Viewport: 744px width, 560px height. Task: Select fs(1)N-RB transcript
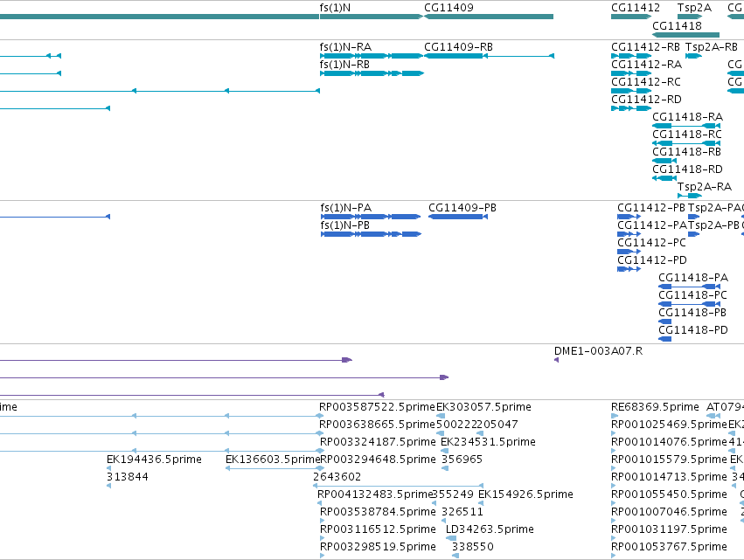pyautogui.click(x=372, y=73)
